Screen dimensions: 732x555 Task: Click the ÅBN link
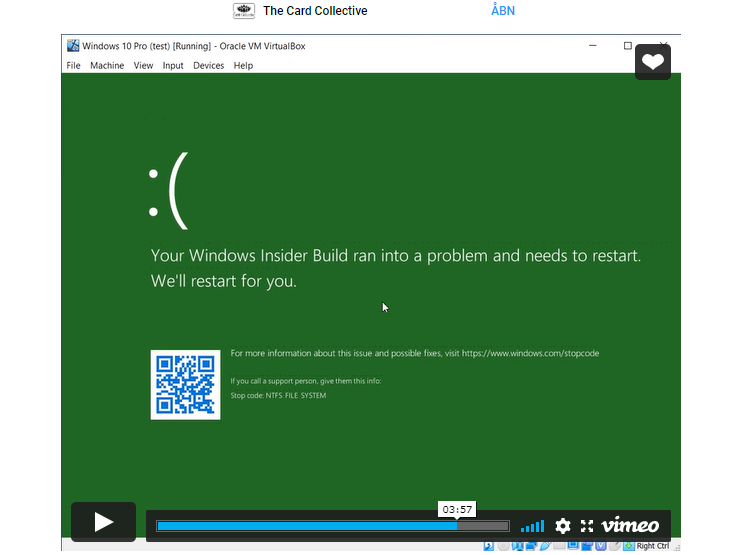pos(503,10)
